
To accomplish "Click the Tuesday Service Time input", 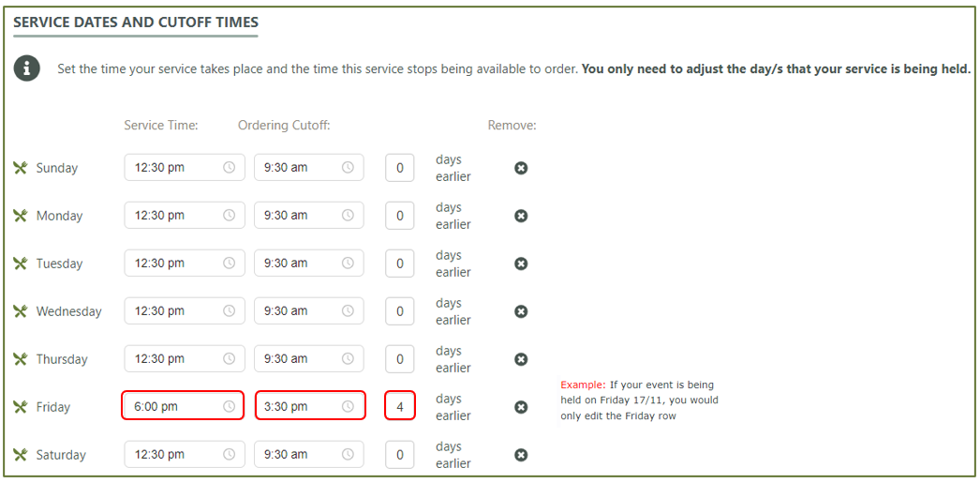I will pyautogui.click(x=184, y=264).
